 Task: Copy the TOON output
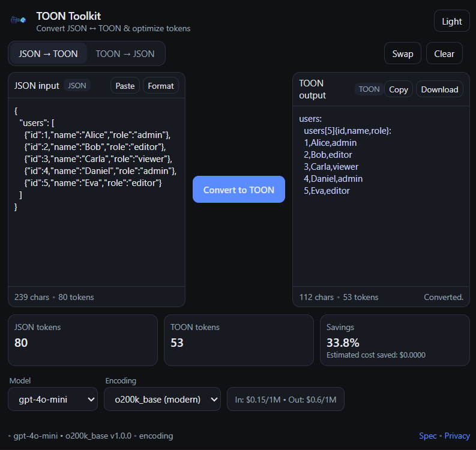pyautogui.click(x=399, y=89)
